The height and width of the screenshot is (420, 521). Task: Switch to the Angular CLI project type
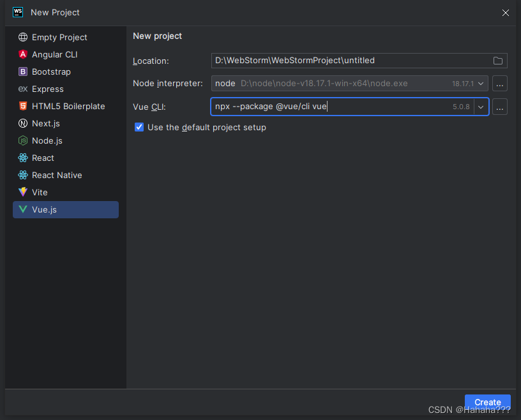click(x=66, y=54)
